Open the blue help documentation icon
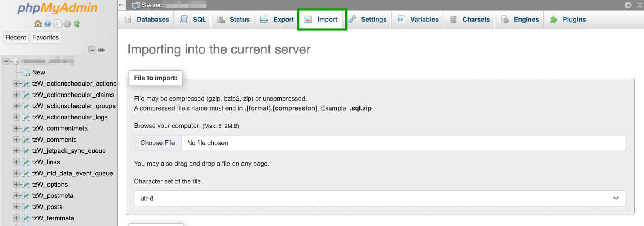The width and height of the screenshot is (644, 226). click(48, 24)
